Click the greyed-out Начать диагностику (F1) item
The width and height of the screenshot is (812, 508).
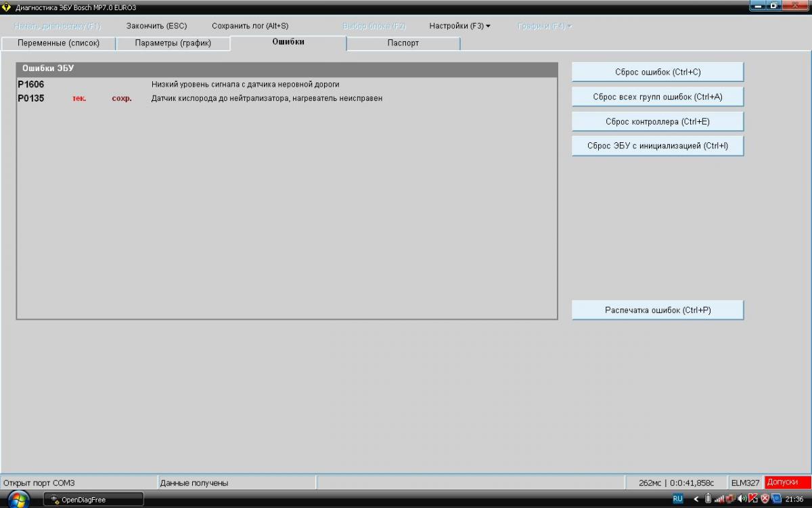tap(58, 26)
